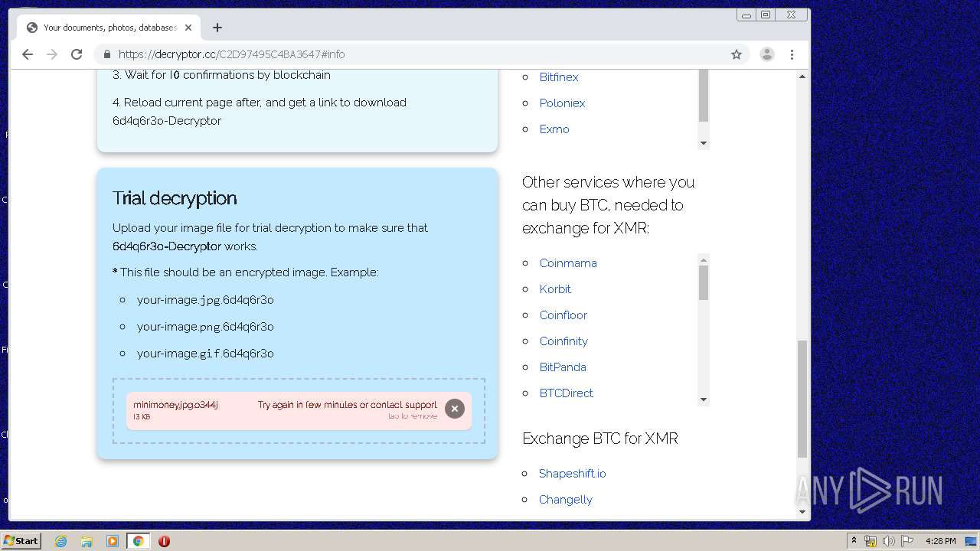Open the Coinmama link
Viewport: 980px width, 551px height.
pos(568,263)
